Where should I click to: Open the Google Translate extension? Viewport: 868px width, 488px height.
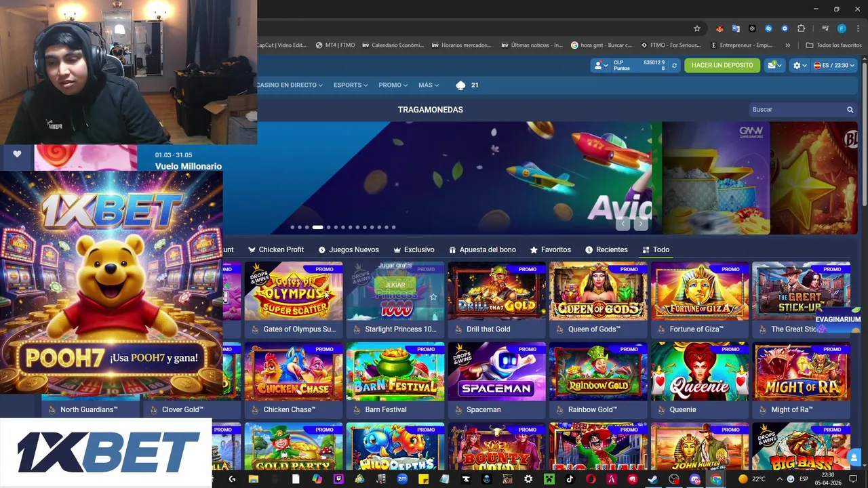click(x=736, y=28)
